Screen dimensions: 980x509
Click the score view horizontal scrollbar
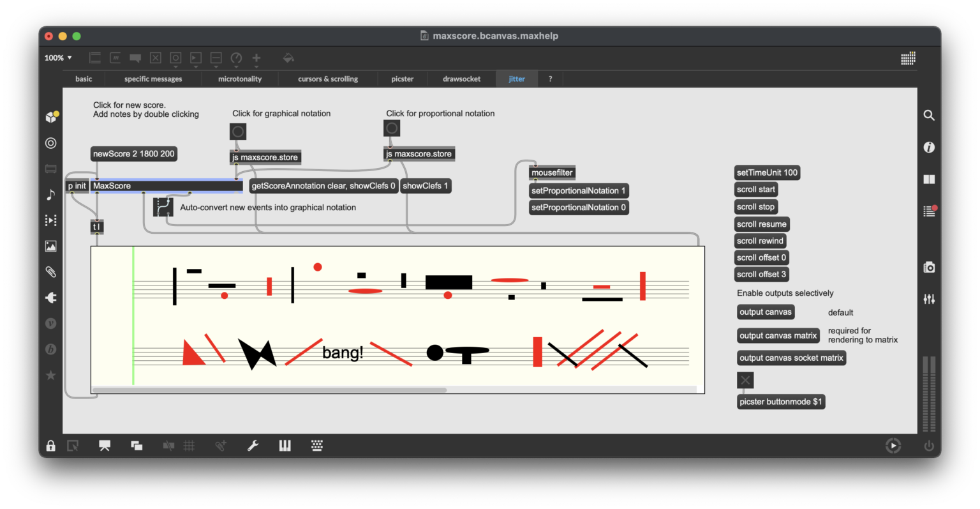tap(268, 389)
